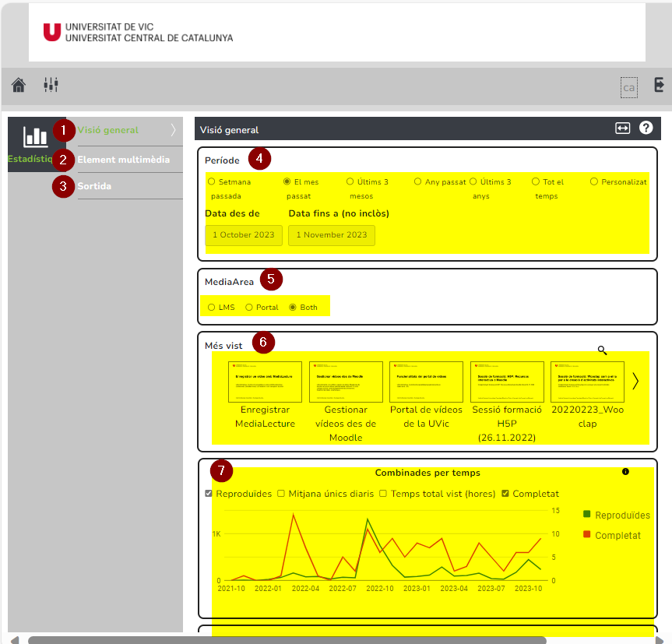The height and width of the screenshot is (644, 672).
Task: Click the search magnifier in Més vist
Action: click(x=602, y=350)
